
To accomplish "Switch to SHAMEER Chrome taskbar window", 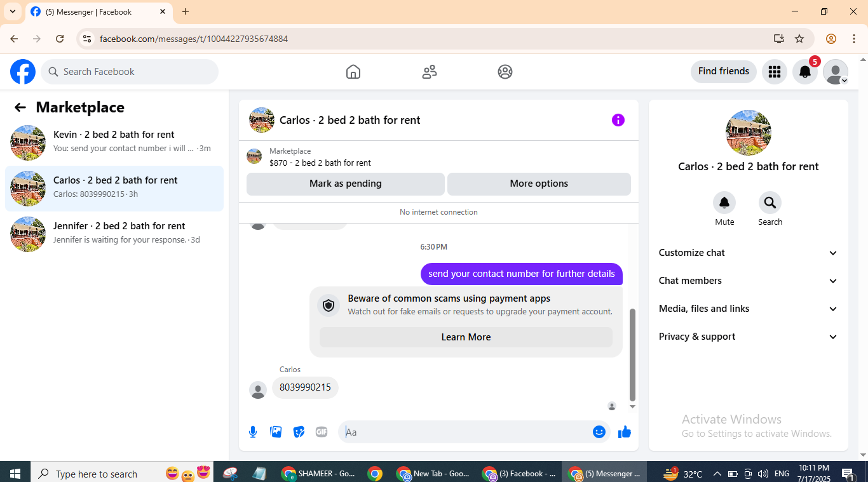I will tap(319, 474).
